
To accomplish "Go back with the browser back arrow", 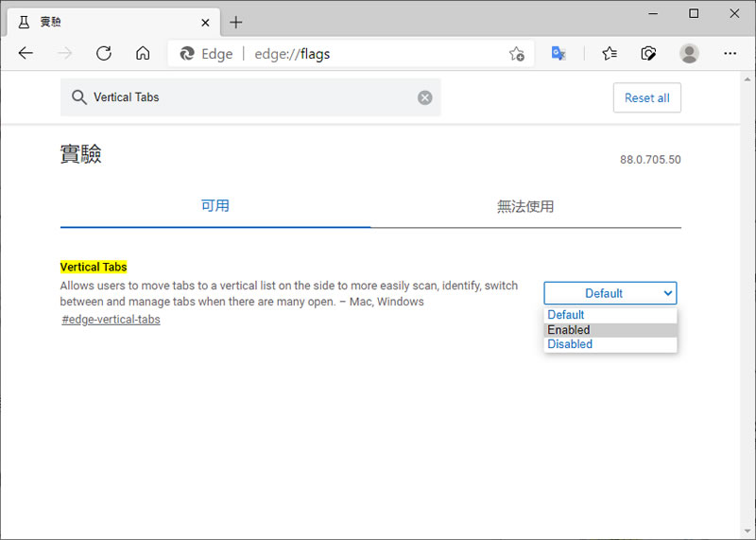I will coord(26,53).
